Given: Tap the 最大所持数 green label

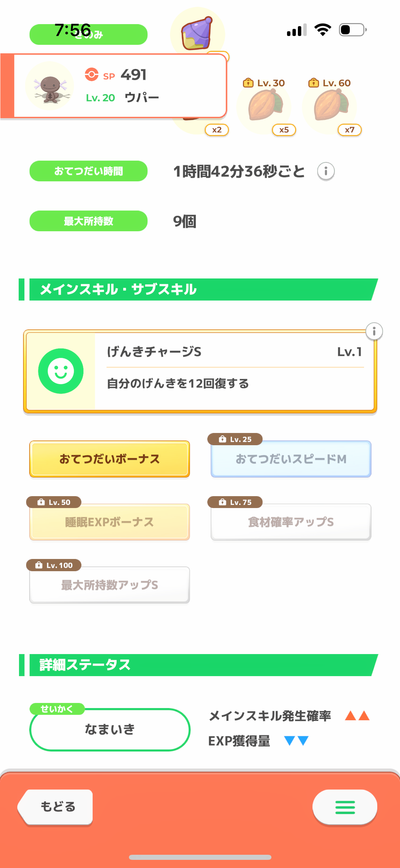Looking at the screenshot, I should pyautogui.click(x=89, y=221).
